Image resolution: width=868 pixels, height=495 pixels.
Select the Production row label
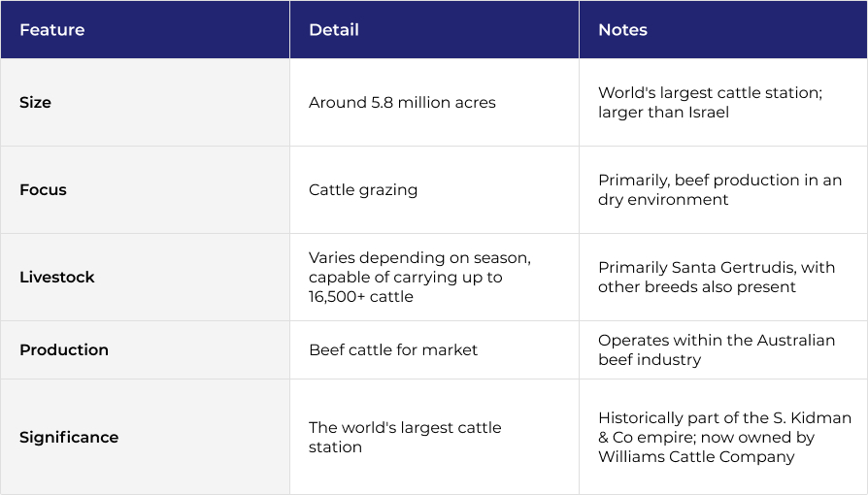coord(64,350)
